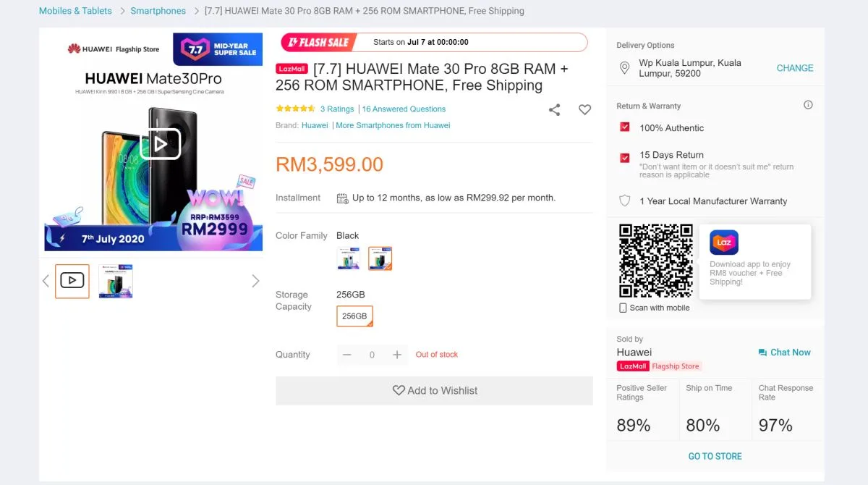
Task: Select the 256GB storage capacity option
Action: pyautogui.click(x=354, y=316)
